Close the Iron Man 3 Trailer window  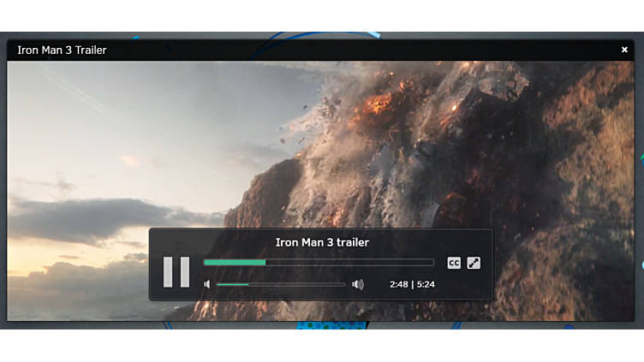pos(624,50)
